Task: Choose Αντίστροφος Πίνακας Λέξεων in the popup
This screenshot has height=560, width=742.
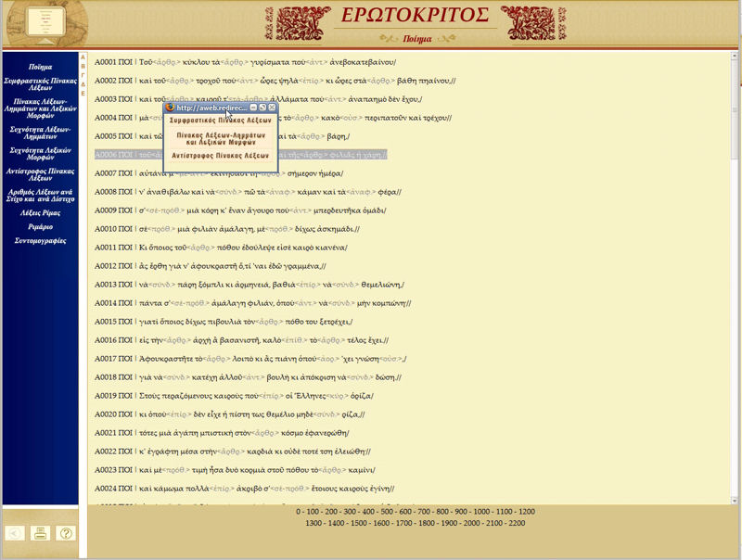Action: [221, 156]
